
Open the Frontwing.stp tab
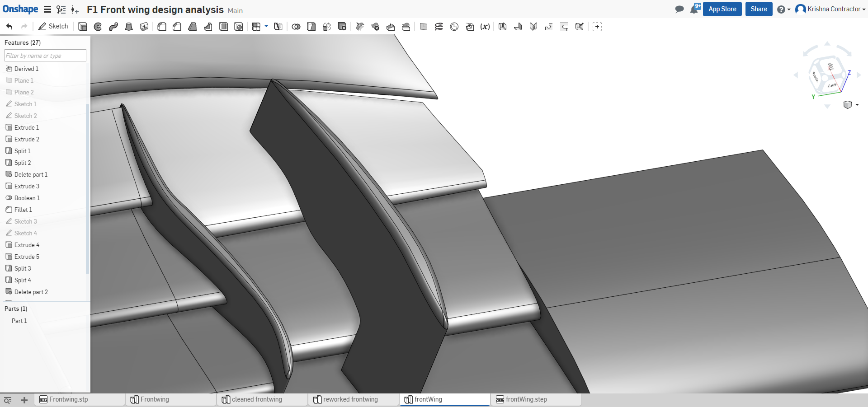click(x=69, y=399)
